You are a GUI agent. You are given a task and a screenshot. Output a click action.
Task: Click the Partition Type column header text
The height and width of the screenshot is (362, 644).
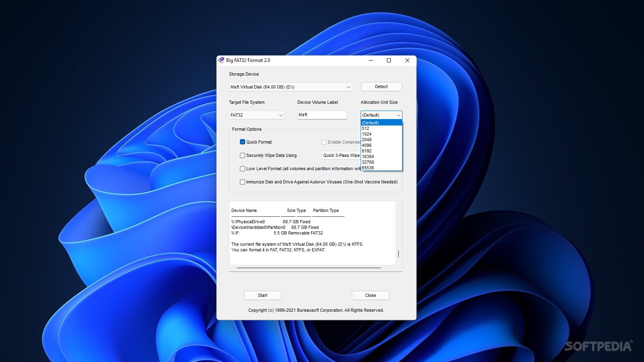pos(326,210)
